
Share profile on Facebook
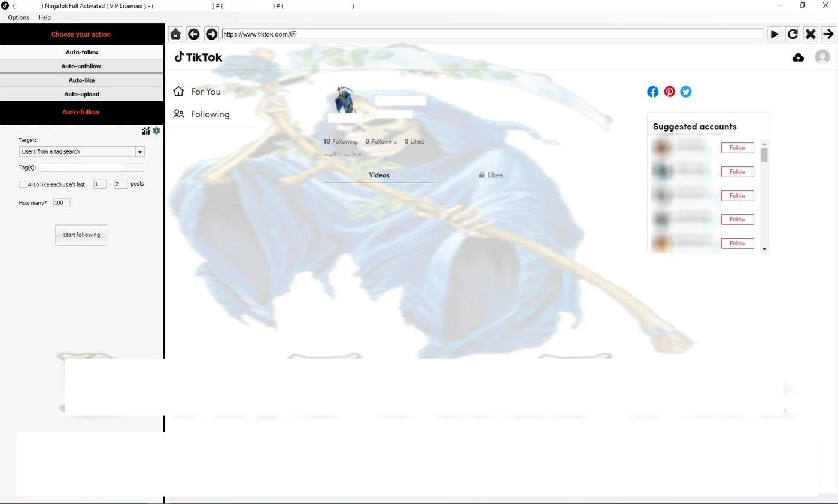(x=652, y=92)
